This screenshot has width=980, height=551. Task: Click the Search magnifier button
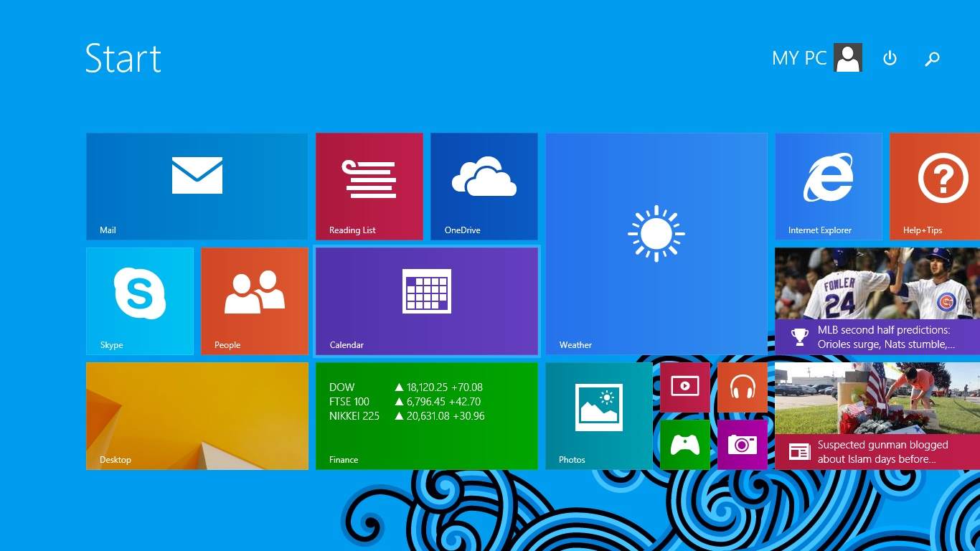tap(932, 59)
